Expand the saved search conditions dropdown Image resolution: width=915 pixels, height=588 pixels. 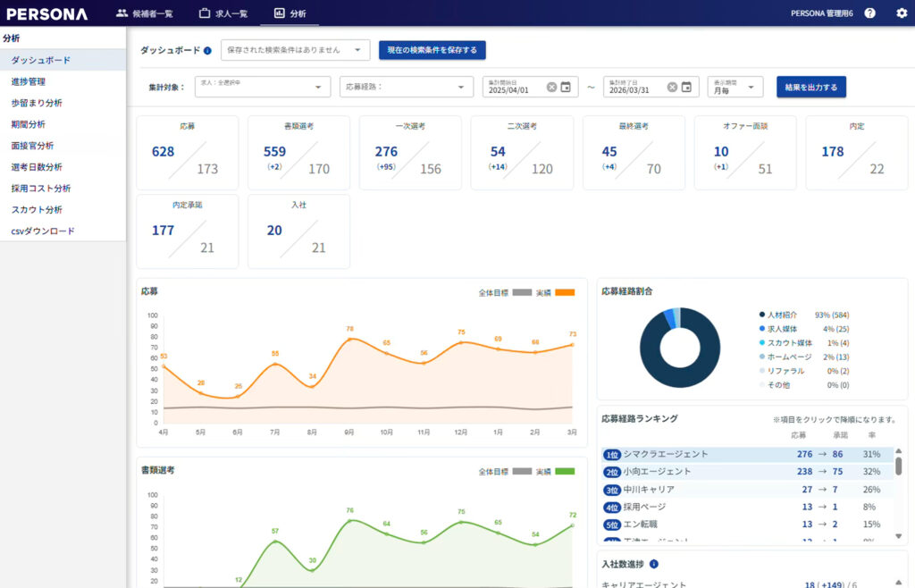[x=295, y=50]
